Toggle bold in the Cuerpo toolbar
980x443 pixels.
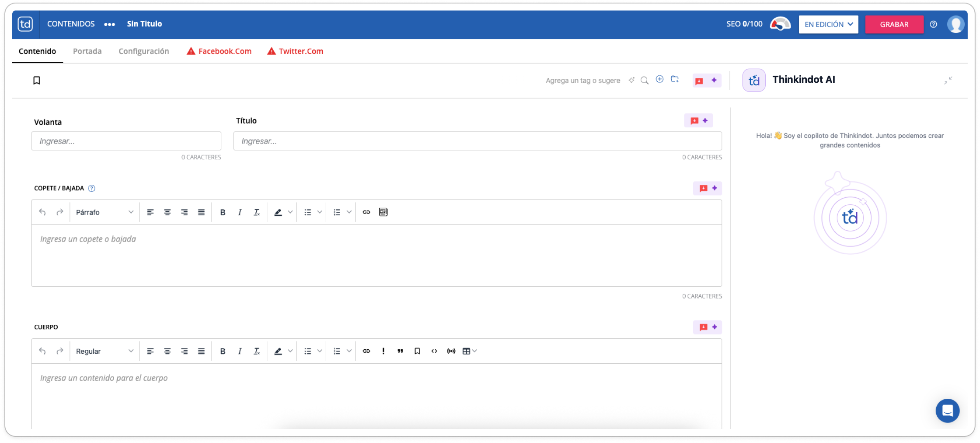pos(223,351)
